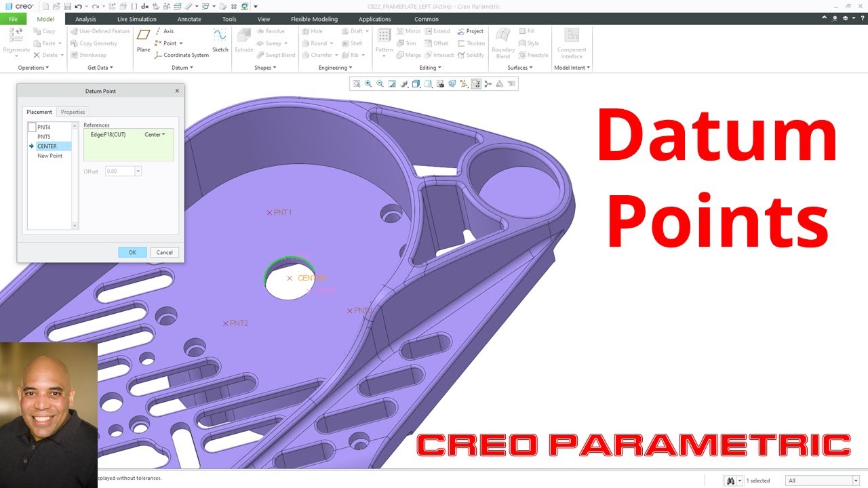This screenshot has width=868, height=488.
Task: Click the Regenerate button
Action: (x=16, y=41)
